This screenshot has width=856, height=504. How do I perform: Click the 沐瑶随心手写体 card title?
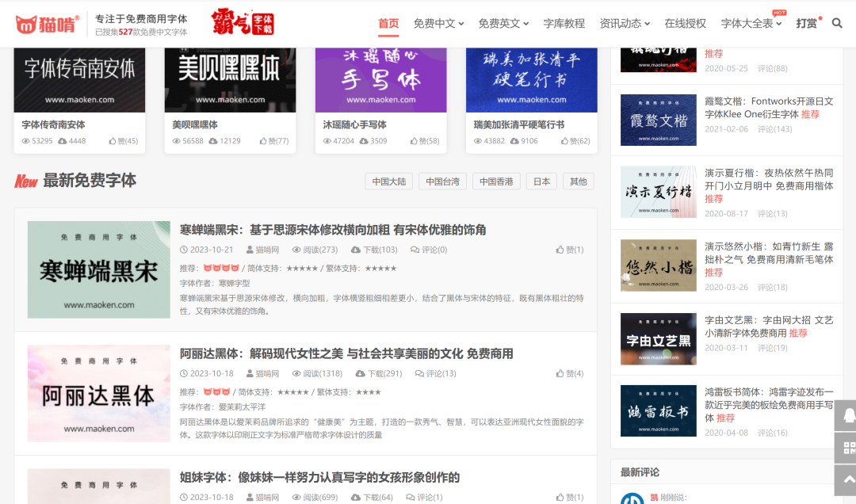pyautogui.click(x=355, y=124)
